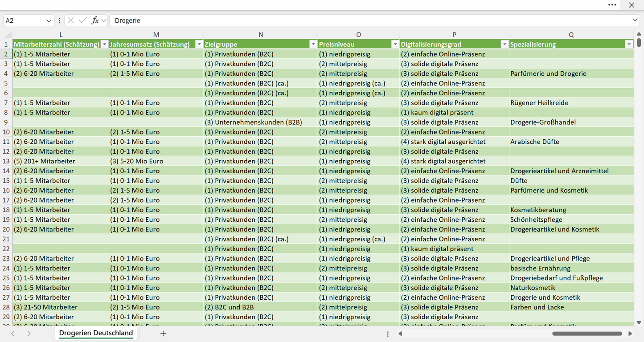Click cell 'Drogerie-Großhandel'
This screenshot has height=342, width=644.
pyautogui.click(x=571, y=122)
